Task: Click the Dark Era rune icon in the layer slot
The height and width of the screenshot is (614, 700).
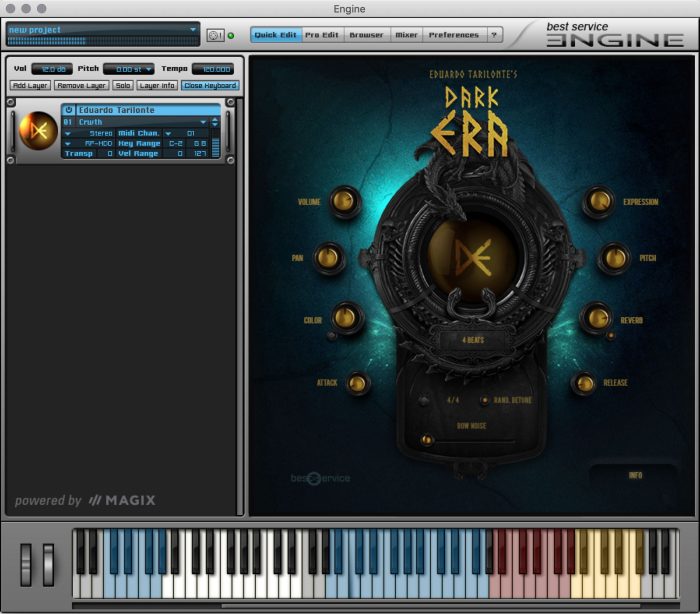Action: pos(38,131)
